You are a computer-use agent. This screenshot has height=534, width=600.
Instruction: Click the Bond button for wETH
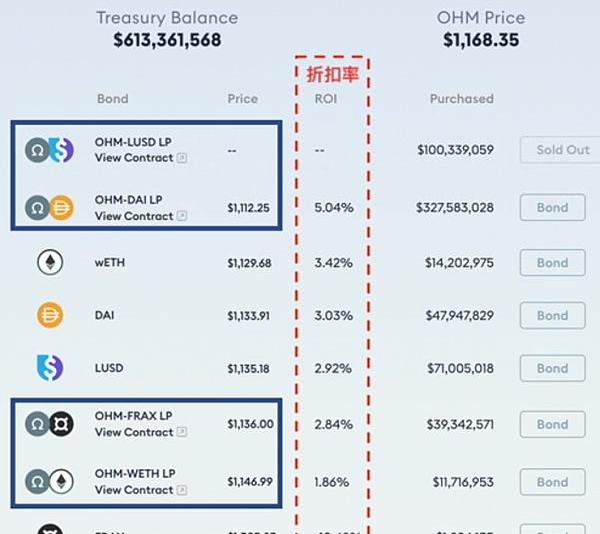pos(553,263)
